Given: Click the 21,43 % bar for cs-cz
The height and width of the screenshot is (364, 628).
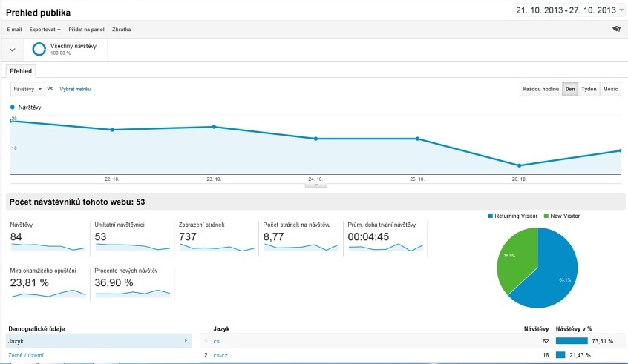Looking at the screenshot, I should (560, 355).
